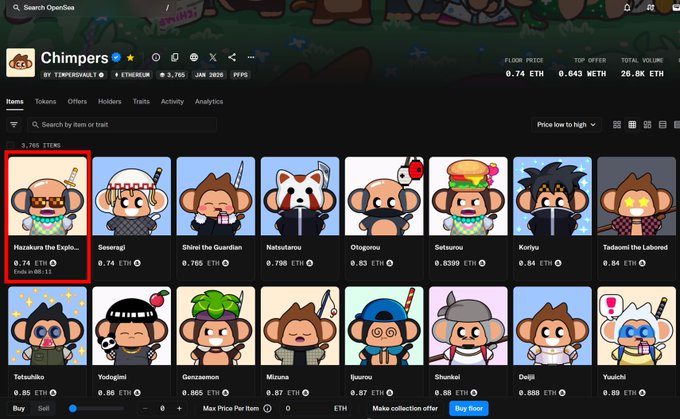Click search magnifier icon in OpenSea search

coord(16,7)
